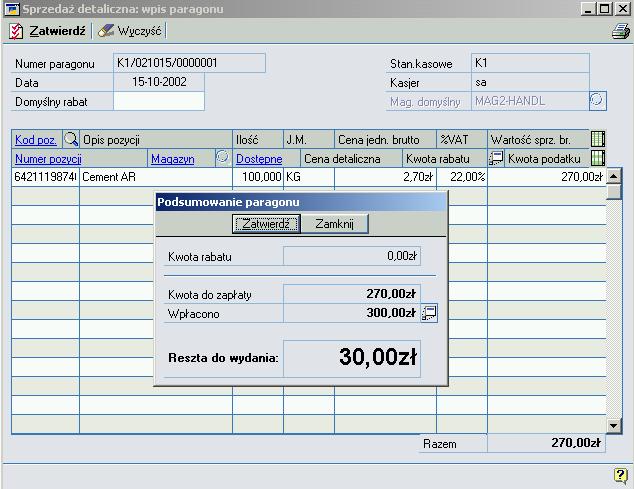Click the J.M. column header
Screen dimensions: 634x489
click(309, 140)
